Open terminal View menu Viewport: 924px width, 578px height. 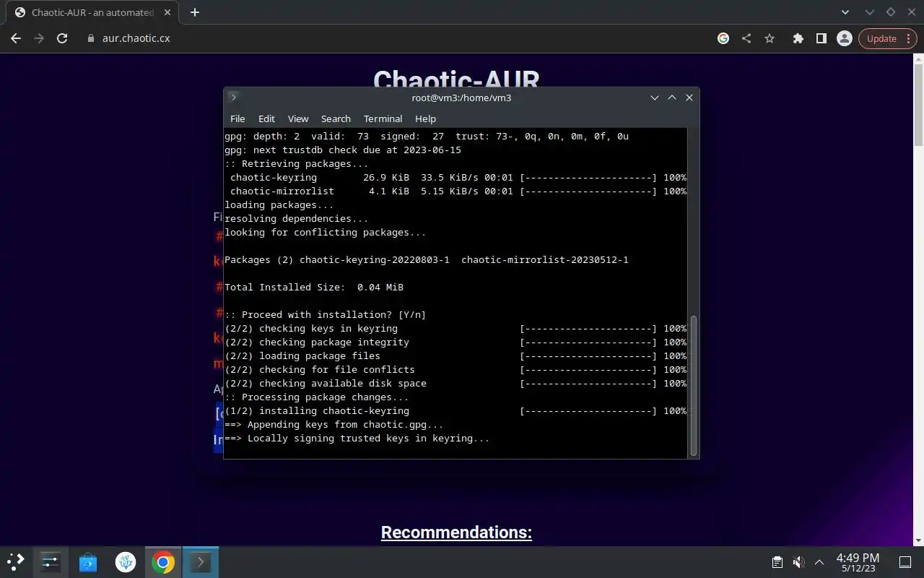[x=298, y=118]
